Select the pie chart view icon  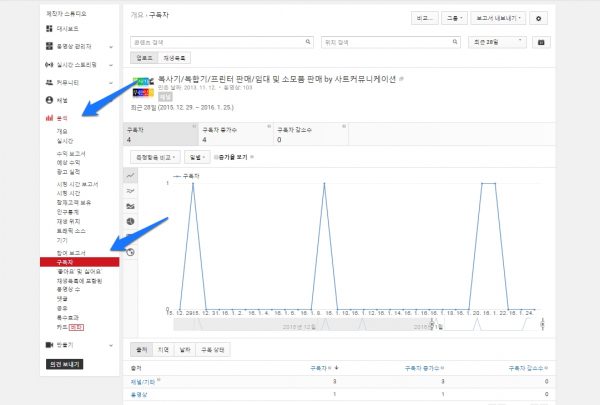pyautogui.click(x=130, y=221)
